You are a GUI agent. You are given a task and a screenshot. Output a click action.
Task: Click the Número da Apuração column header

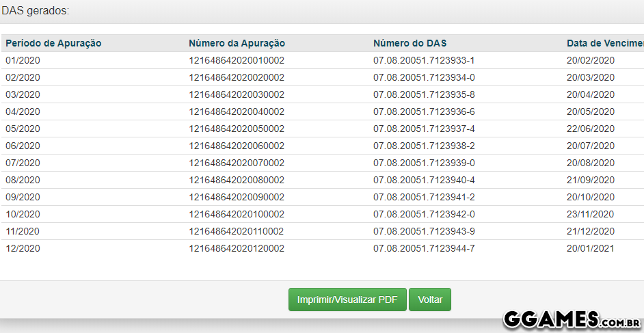pyautogui.click(x=237, y=43)
